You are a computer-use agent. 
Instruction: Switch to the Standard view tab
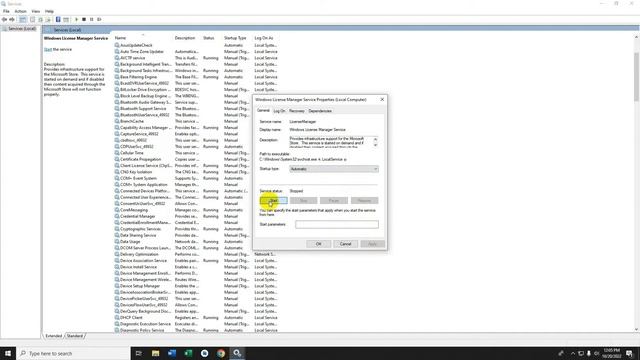(75, 336)
